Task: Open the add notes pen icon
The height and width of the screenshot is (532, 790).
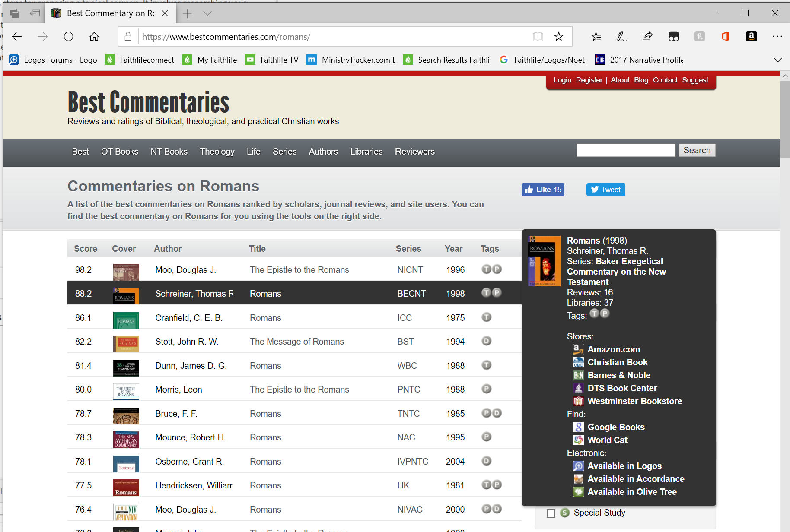Action: tap(621, 37)
